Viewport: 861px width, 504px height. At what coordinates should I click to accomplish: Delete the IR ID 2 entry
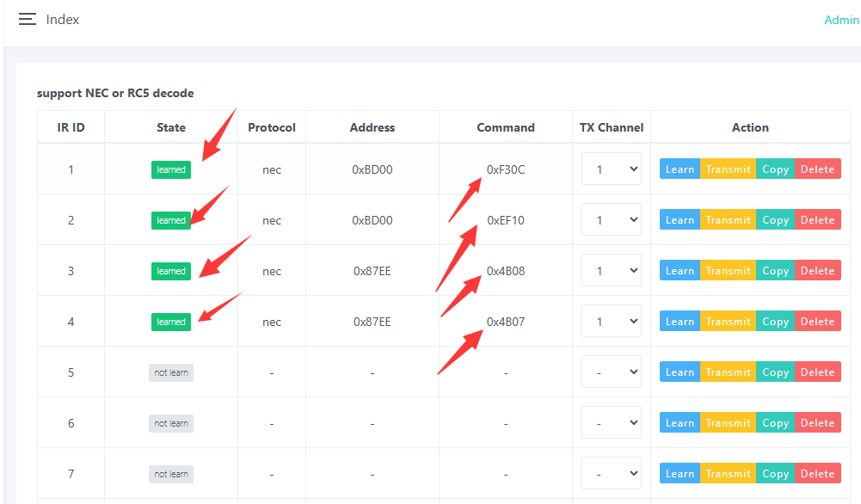pyautogui.click(x=817, y=220)
